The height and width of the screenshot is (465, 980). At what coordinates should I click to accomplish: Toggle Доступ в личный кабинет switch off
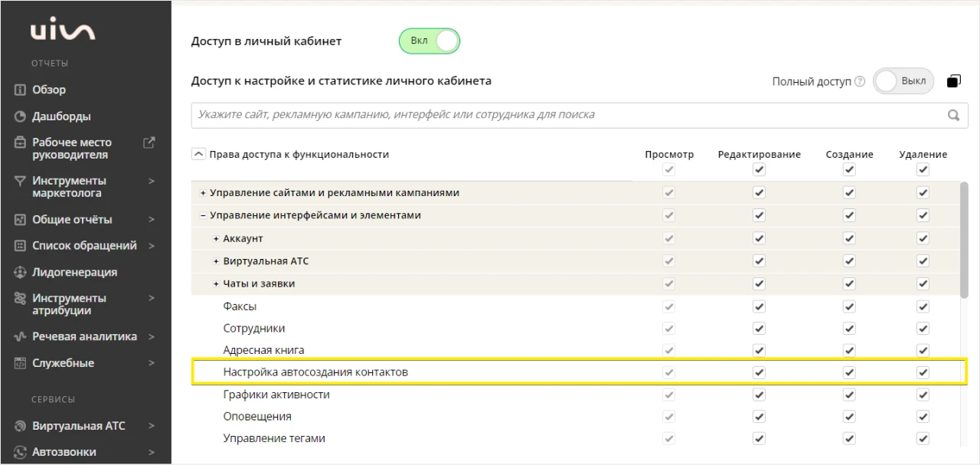coord(430,41)
